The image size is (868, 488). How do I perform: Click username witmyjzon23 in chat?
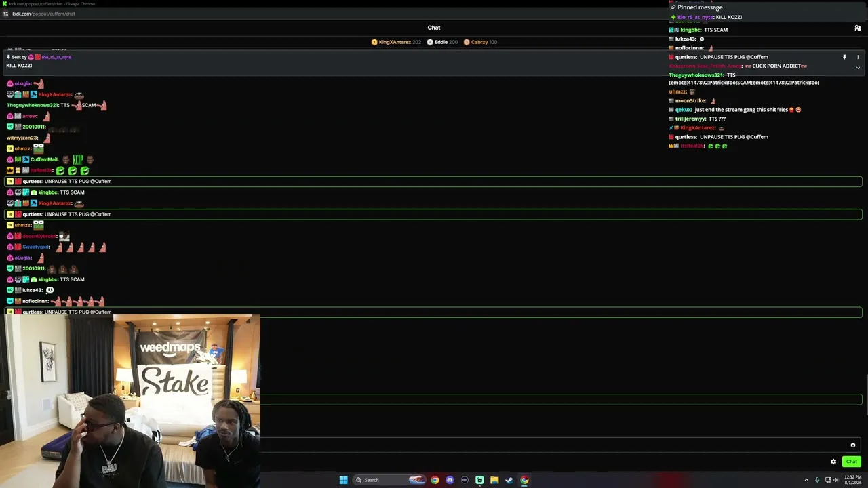pos(22,138)
